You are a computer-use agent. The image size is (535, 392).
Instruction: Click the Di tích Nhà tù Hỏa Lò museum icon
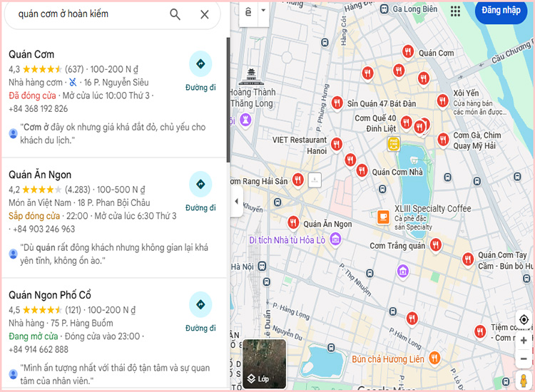(x=335, y=239)
